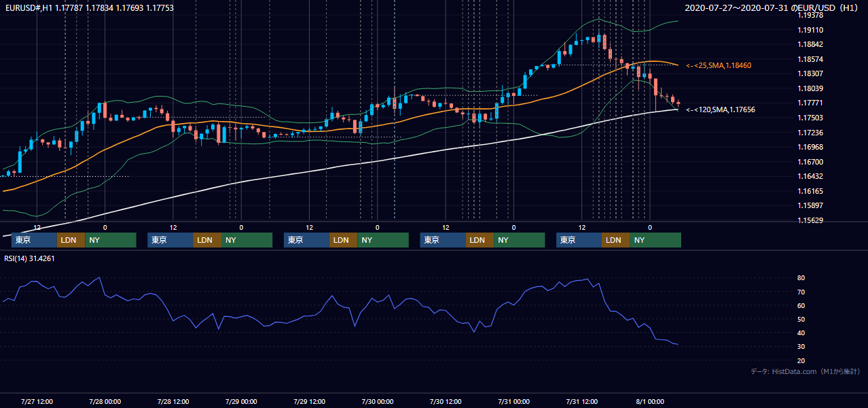Image resolution: width=868 pixels, height=408 pixels.
Task: Select the first NY session block
Action: tap(111, 240)
